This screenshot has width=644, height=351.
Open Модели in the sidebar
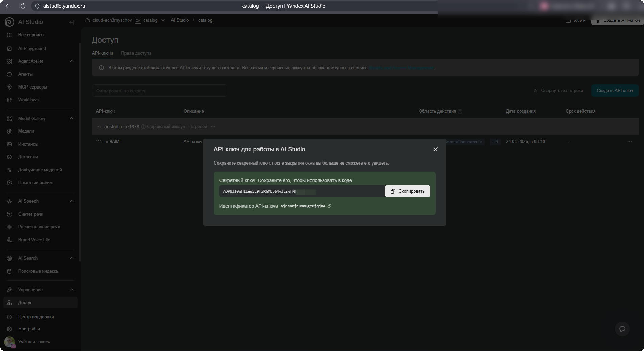click(x=26, y=131)
